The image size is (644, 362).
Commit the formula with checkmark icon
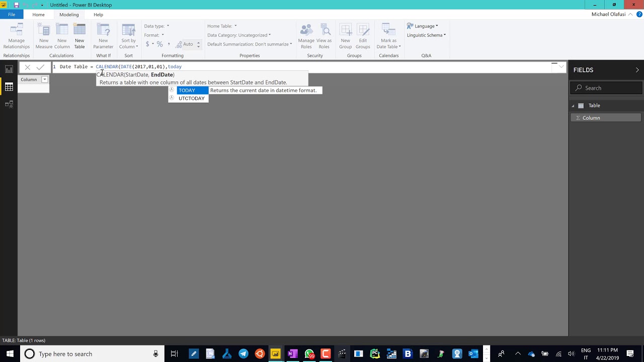pos(40,67)
